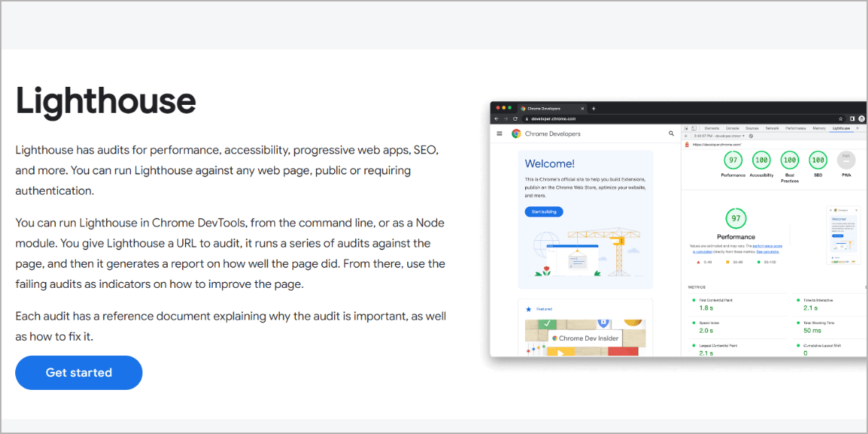Toggle the DevTools device toolbar icon
Image resolution: width=868 pixels, height=434 pixels.
coord(694,128)
